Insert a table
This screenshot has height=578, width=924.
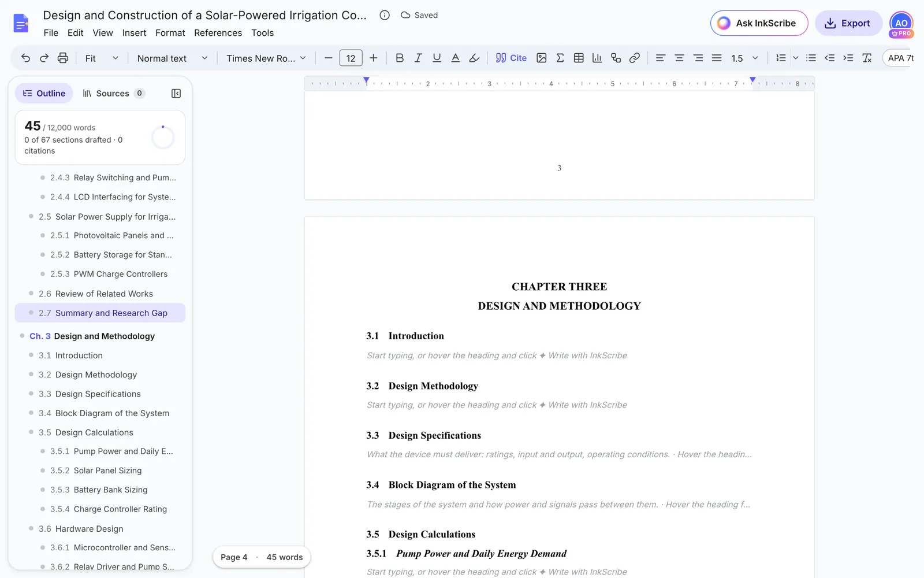(x=579, y=58)
